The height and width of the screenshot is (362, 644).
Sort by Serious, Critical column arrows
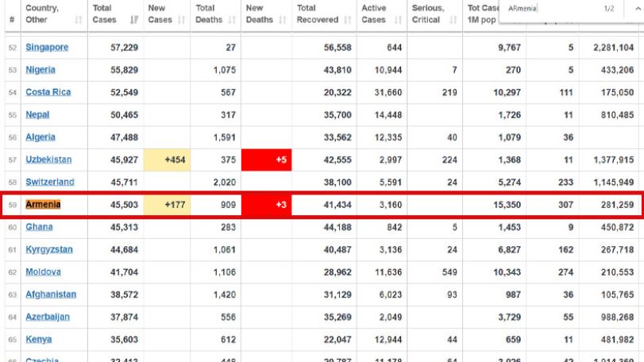coord(453,20)
